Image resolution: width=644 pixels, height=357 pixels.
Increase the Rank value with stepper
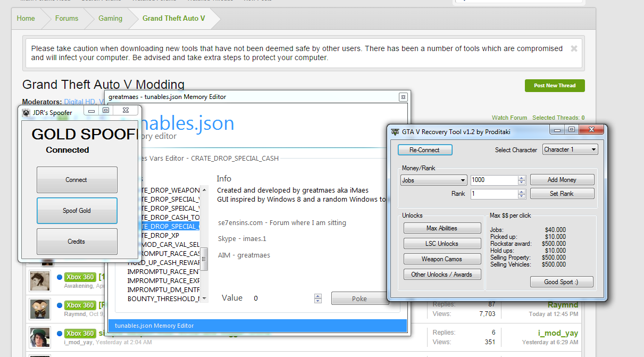pos(522,192)
